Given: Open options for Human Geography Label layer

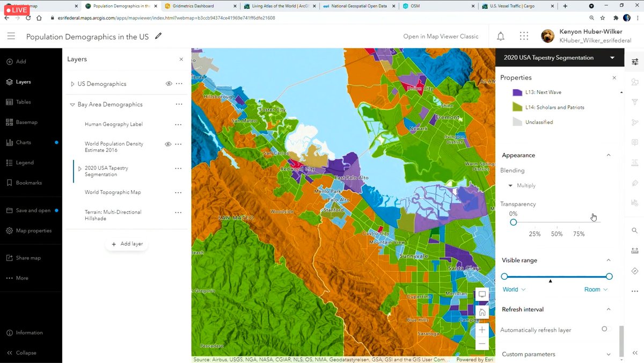Looking at the screenshot, I should click(179, 124).
